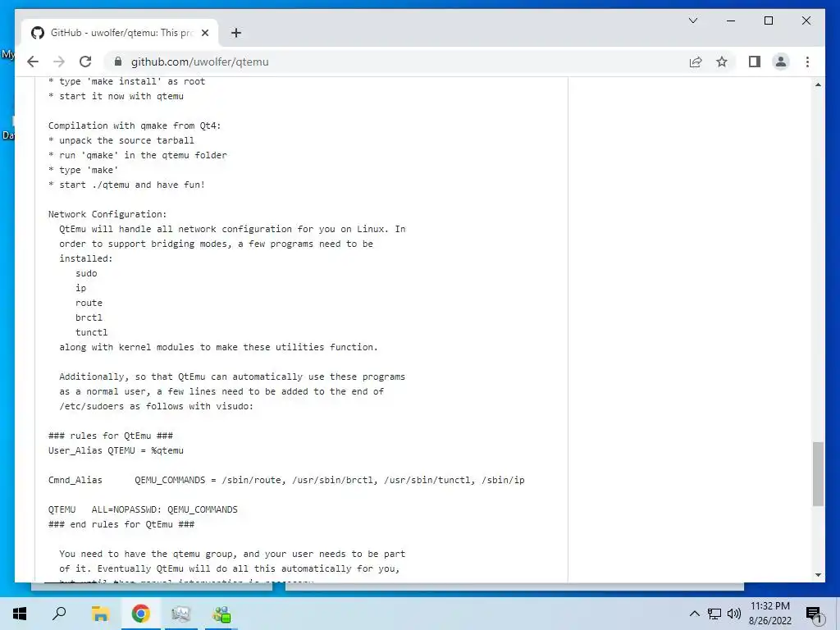Screen dimensions: 840x630
Task: Click '* unpack the source tarball' line
Action: click(x=121, y=140)
